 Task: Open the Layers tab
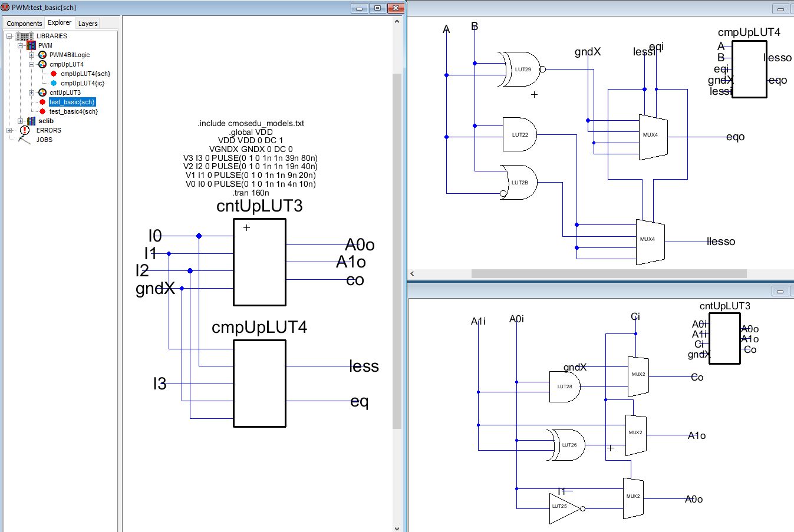(88, 24)
